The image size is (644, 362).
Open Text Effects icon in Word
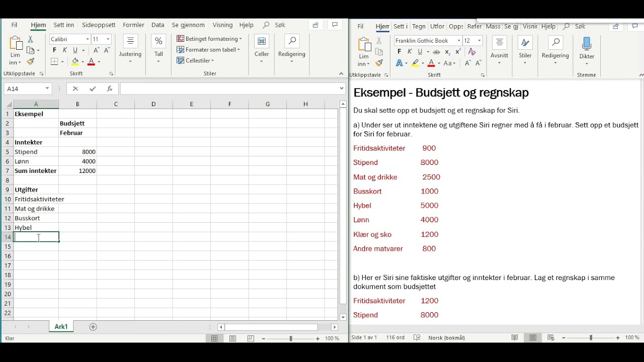click(x=400, y=63)
